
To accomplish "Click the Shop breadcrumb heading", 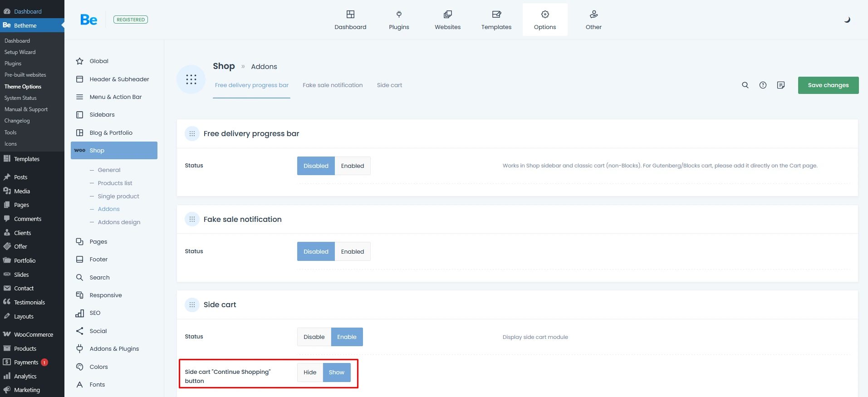I will click(224, 66).
